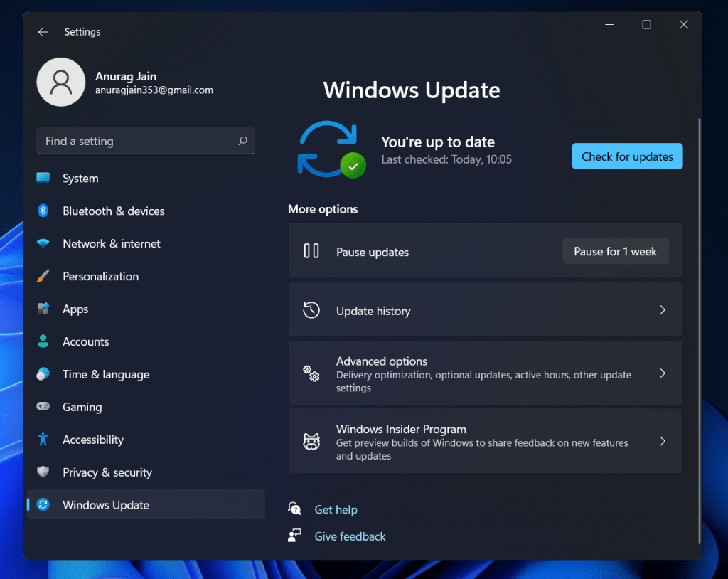The height and width of the screenshot is (579, 728).
Task: Click the Get help question mark icon
Action: 294,509
